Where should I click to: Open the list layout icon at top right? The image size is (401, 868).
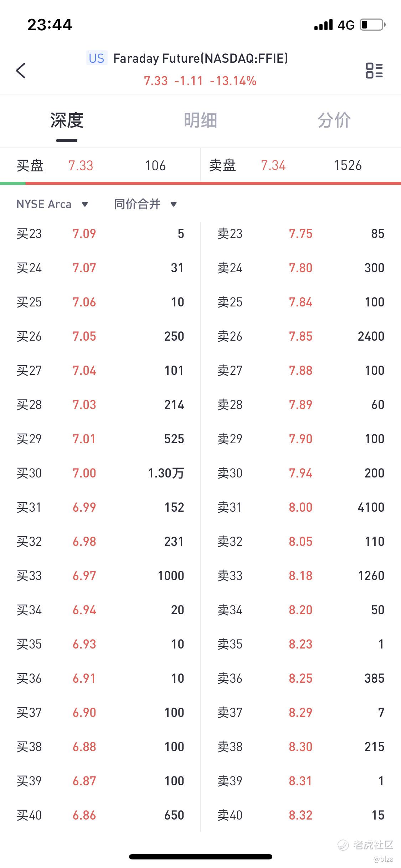pyautogui.click(x=374, y=70)
